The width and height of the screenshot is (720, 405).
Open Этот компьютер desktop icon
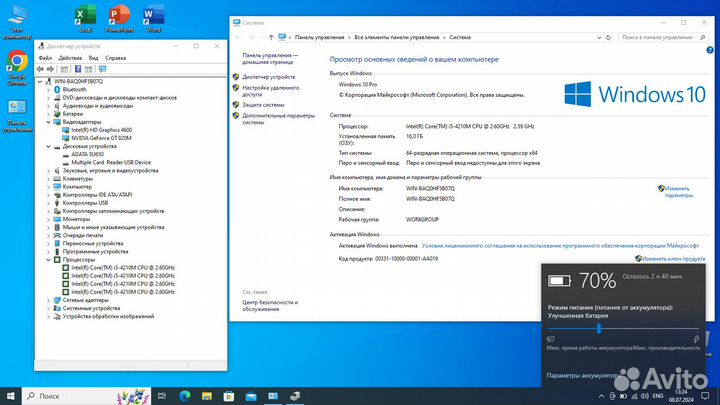pos(17,22)
